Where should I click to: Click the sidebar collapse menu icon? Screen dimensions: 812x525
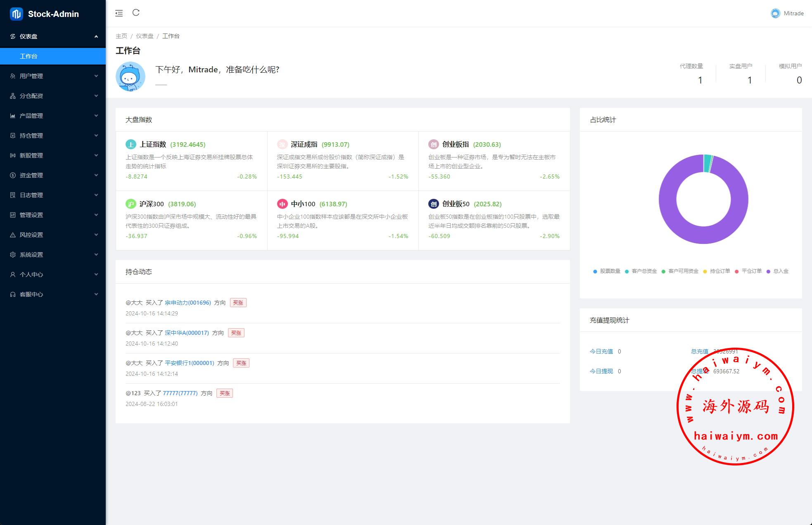pyautogui.click(x=119, y=13)
